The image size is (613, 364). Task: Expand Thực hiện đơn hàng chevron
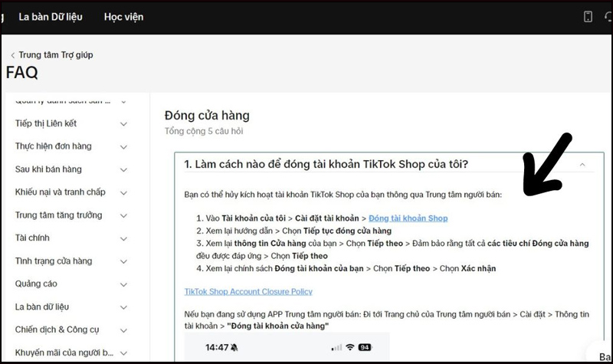[123, 147]
